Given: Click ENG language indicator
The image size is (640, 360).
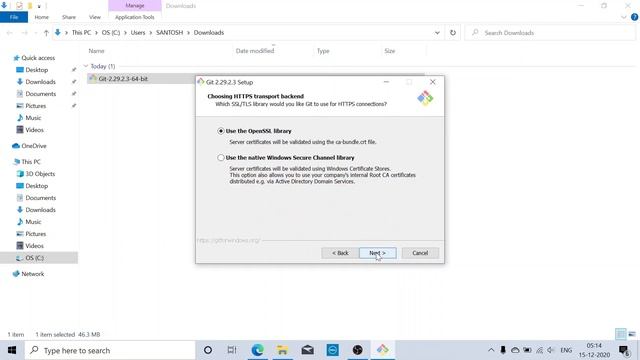Looking at the screenshot, I should [566, 350].
